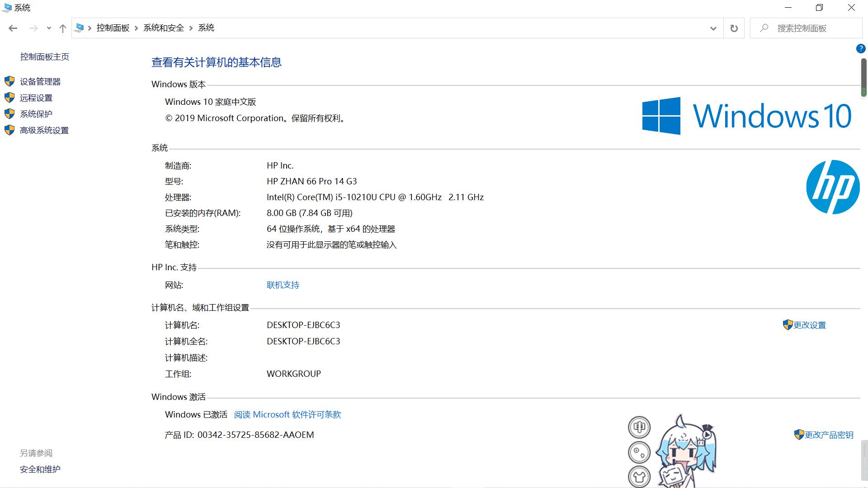Click the search magnifier icon
This screenshot has height=488, width=868.
click(764, 28)
